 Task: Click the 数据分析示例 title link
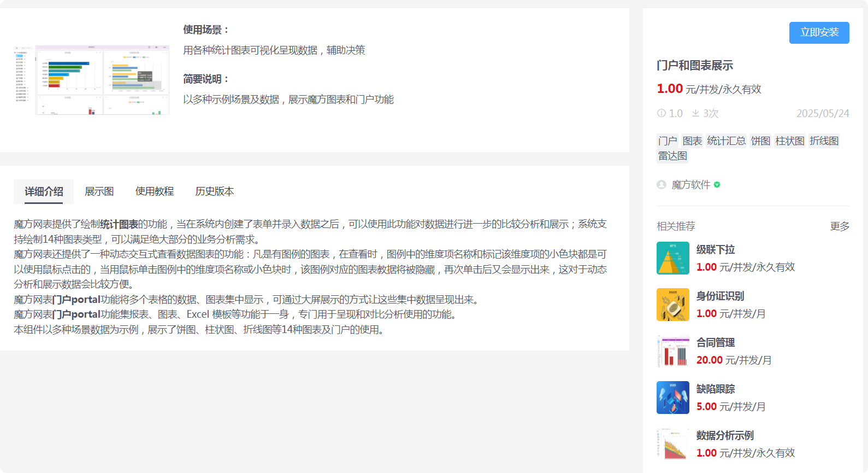click(x=725, y=436)
